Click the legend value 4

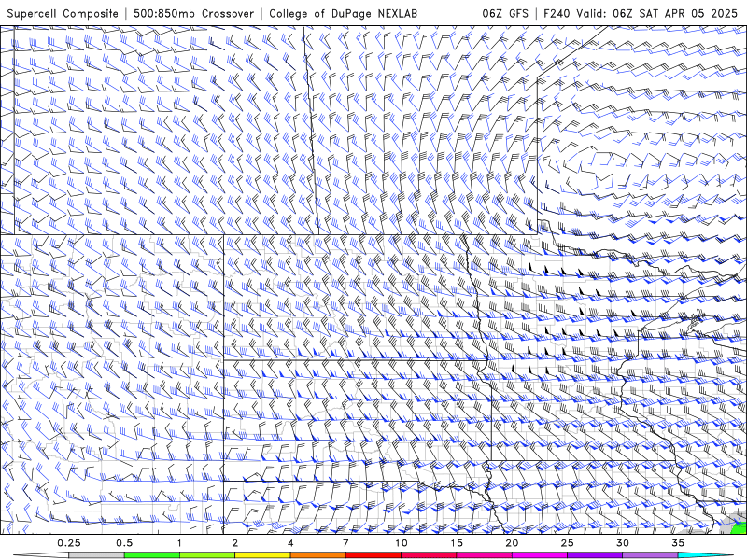click(x=290, y=543)
